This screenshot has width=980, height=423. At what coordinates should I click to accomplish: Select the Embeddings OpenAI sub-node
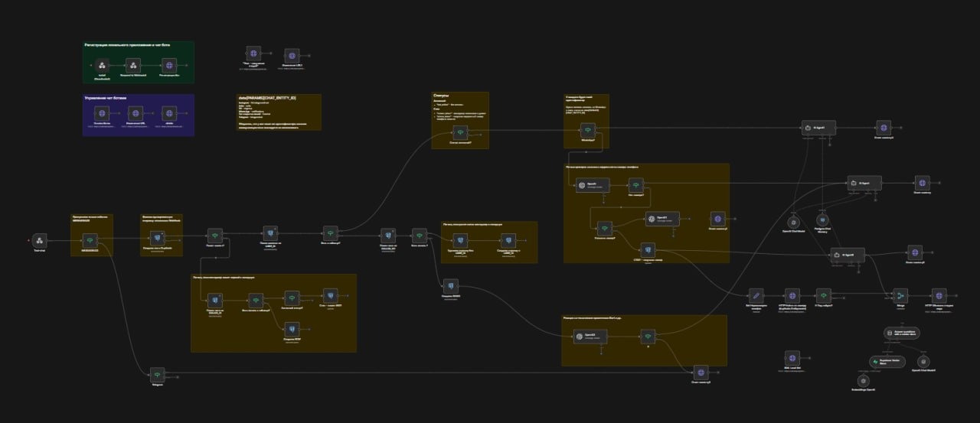tap(863, 380)
